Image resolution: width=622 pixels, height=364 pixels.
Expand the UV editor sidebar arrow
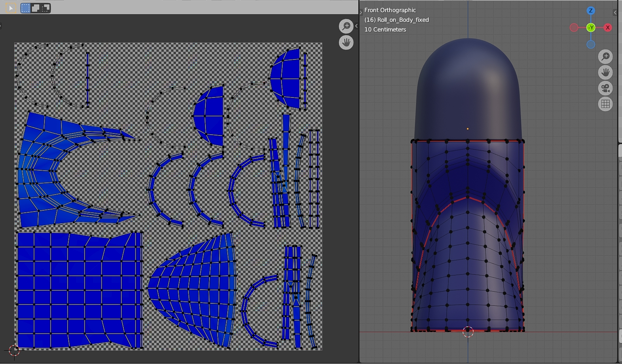point(356,26)
